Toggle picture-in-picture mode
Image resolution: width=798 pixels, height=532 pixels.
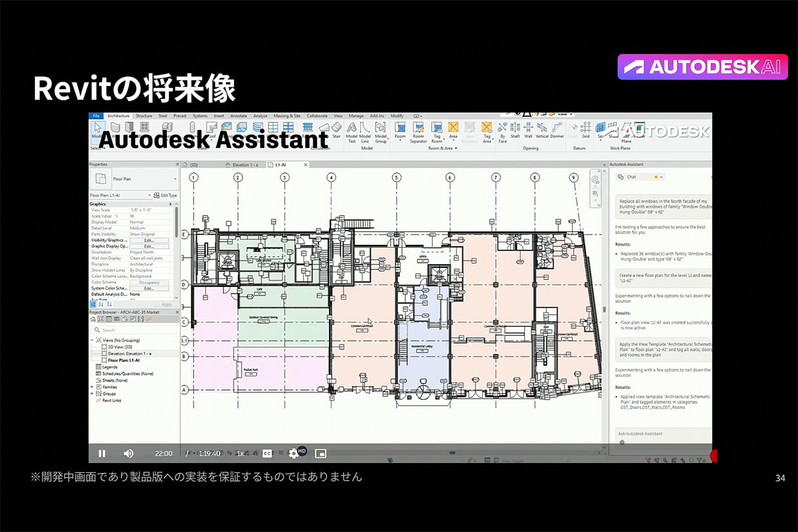coord(321,453)
